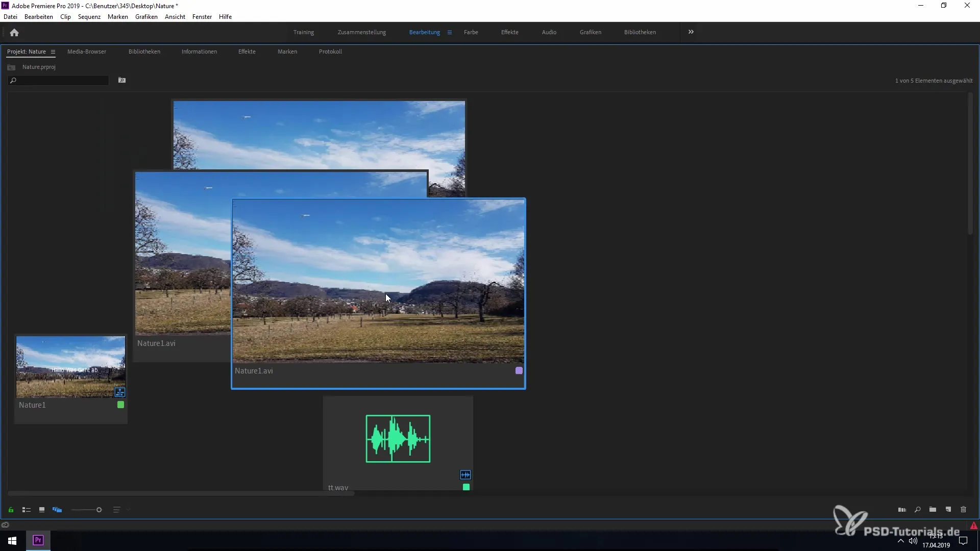Open the Sequenz menu
980x551 pixels.
point(89,17)
